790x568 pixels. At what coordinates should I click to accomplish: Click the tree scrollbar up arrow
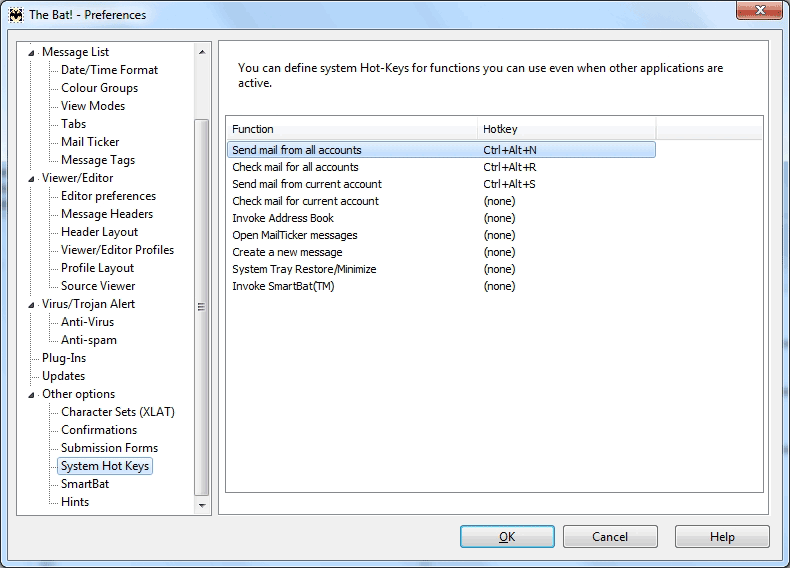coord(202,52)
